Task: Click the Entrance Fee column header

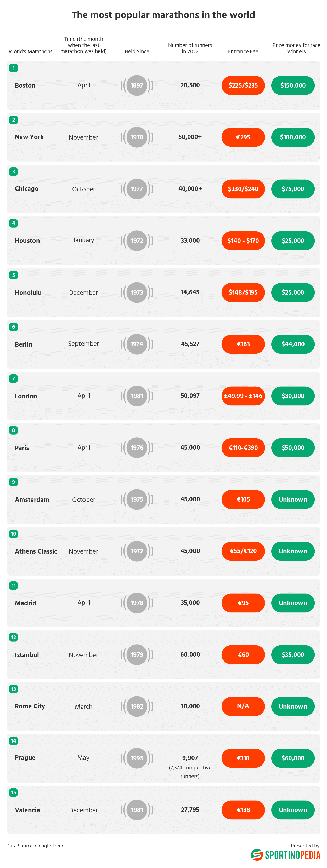Action: pos(243,51)
